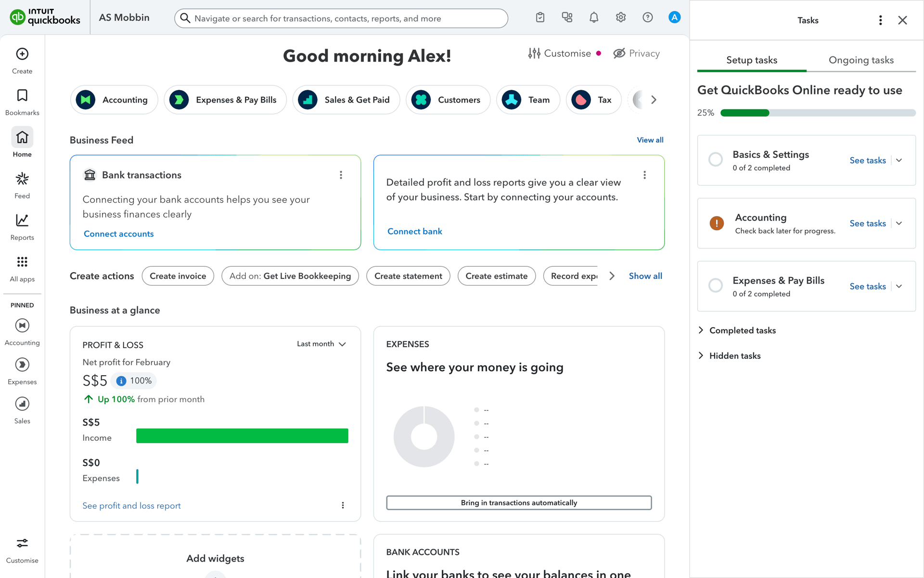Select the Tax category pill

(593, 100)
